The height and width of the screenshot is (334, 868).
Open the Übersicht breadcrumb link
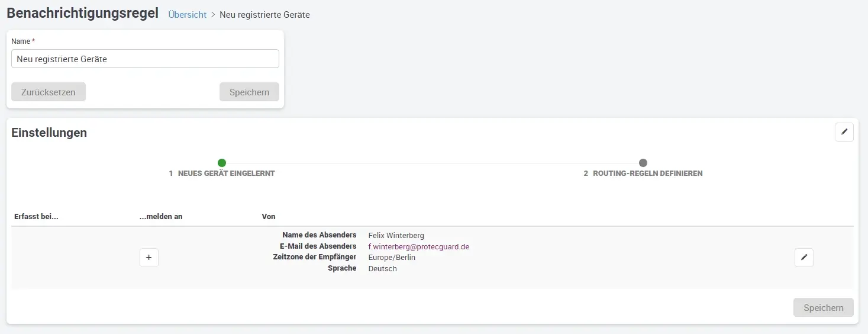pos(187,15)
